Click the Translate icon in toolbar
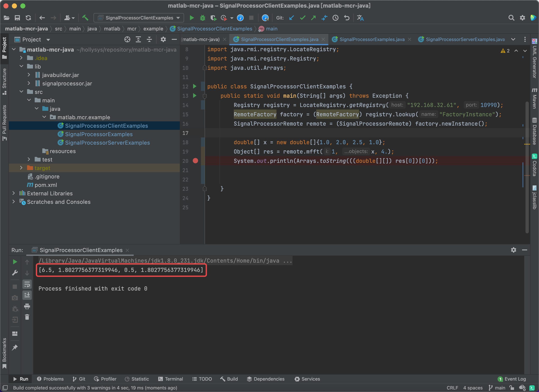 (360, 18)
